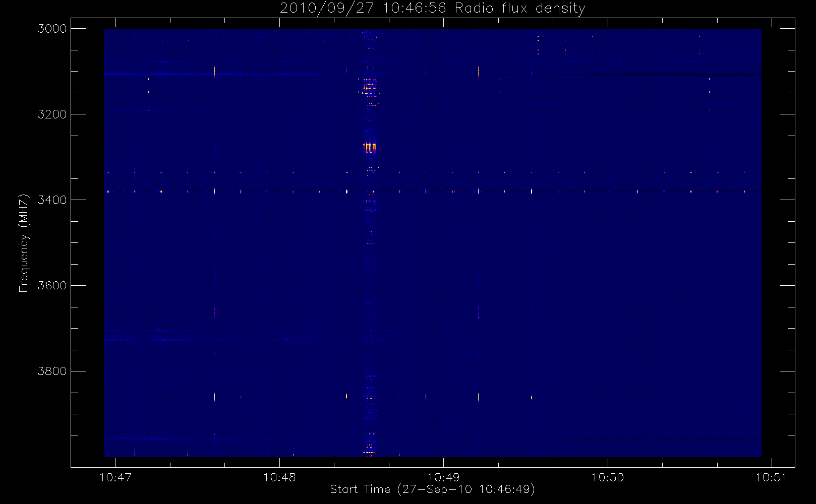Image resolution: width=816 pixels, height=504 pixels.
Task: Click the 10:48 time axis label
Action: 279,477
